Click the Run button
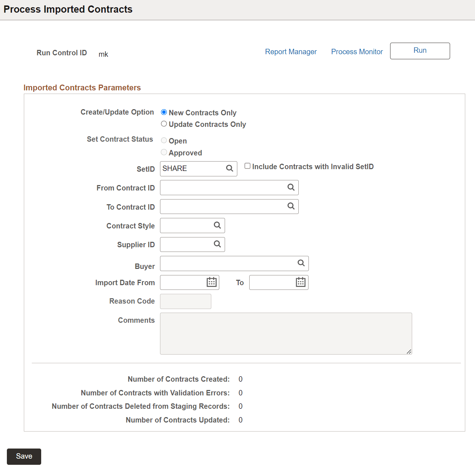Screen dimensions: 475x476 pos(420,51)
